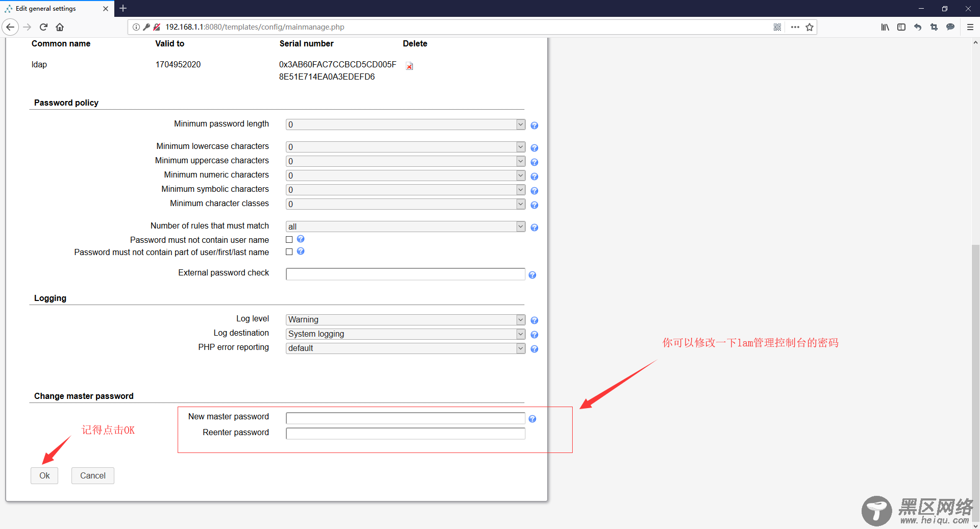Show site information icon in address bar

pos(136,27)
